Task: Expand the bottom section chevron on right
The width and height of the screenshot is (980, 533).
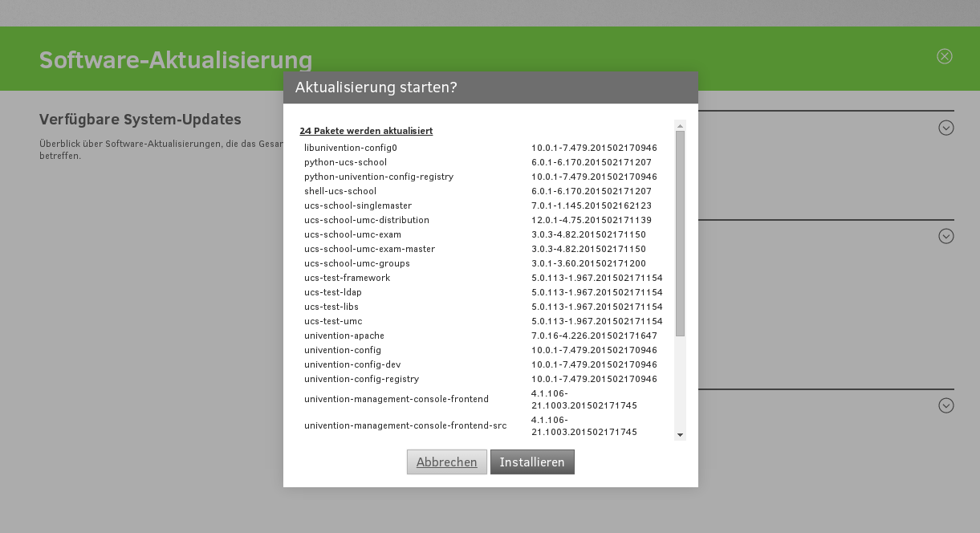Action: (x=946, y=405)
